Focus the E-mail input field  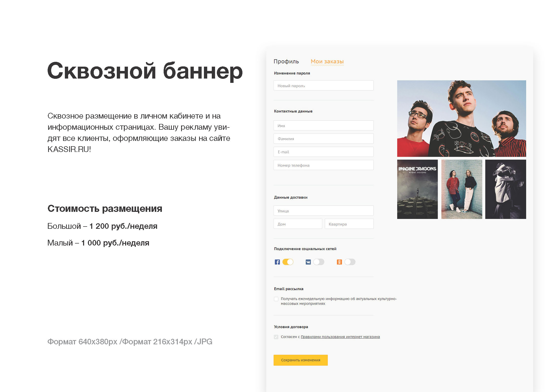click(323, 152)
